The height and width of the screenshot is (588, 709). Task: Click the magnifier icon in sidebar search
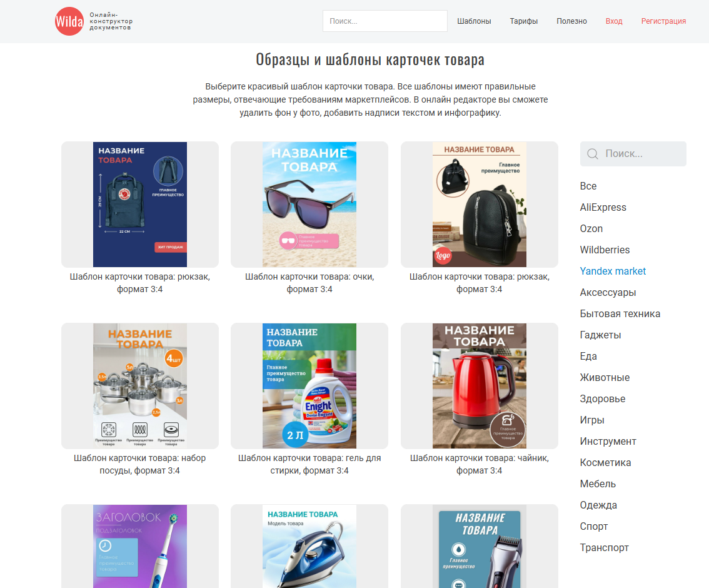[x=592, y=154]
